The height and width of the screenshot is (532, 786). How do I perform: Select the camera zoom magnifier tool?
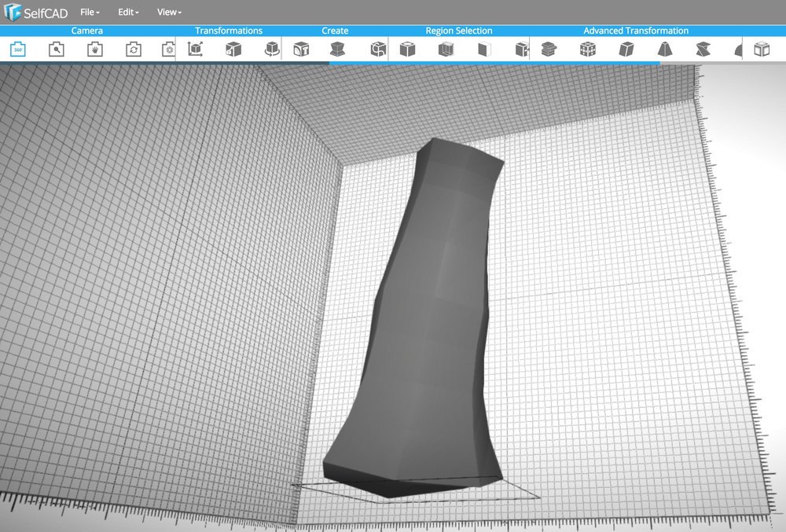click(x=55, y=49)
